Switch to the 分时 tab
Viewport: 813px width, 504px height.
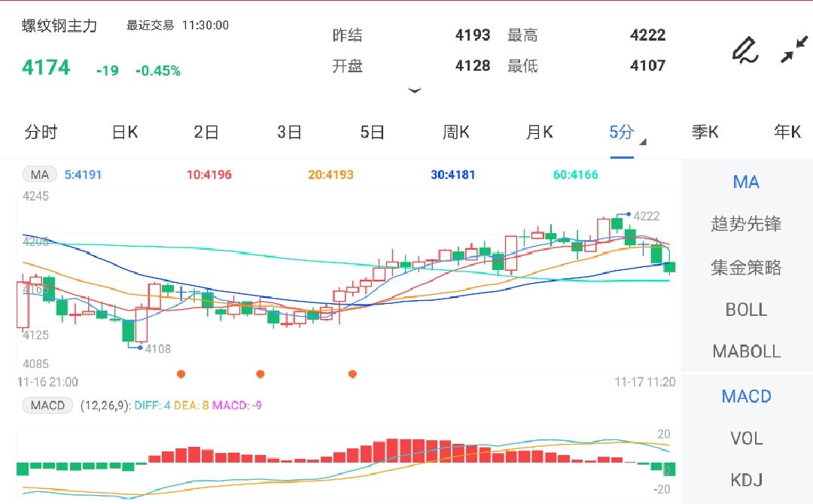pyautogui.click(x=41, y=132)
